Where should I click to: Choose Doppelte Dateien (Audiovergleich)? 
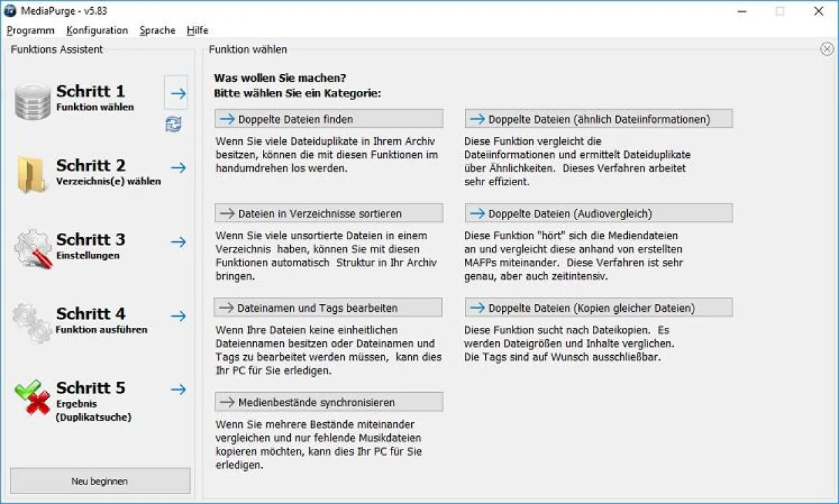[x=598, y=213]
